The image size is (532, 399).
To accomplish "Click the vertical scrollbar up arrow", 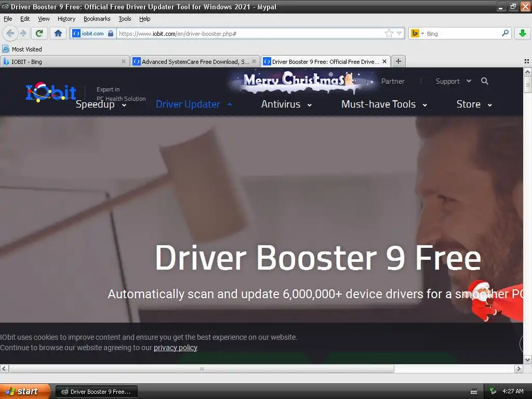I will point(527,72).
